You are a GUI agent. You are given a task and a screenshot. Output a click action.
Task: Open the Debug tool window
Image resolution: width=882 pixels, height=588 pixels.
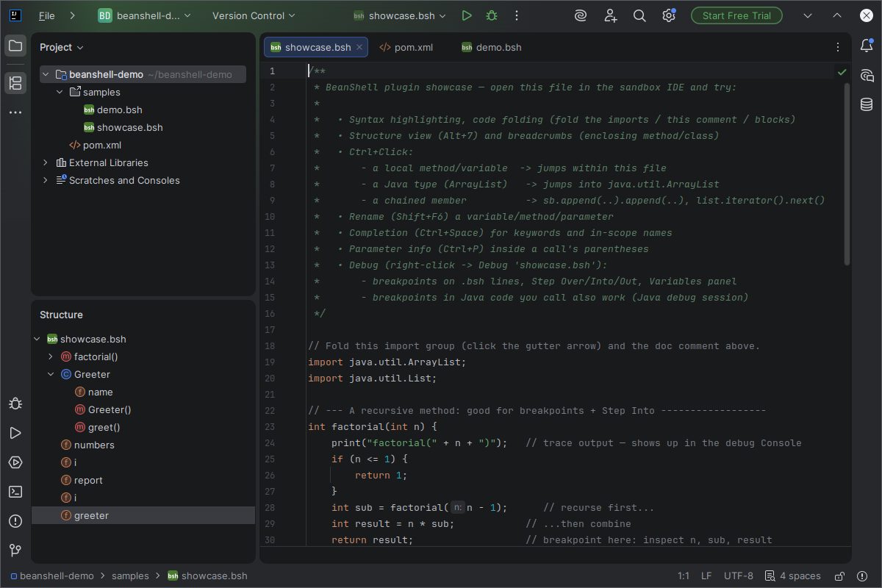tap(15, 404)
